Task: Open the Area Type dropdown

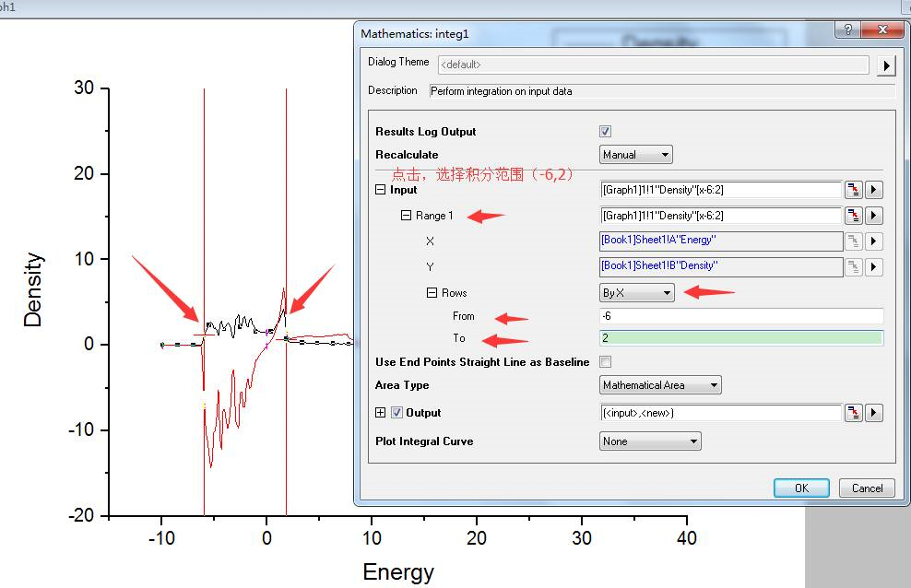Action: [660, 385]
